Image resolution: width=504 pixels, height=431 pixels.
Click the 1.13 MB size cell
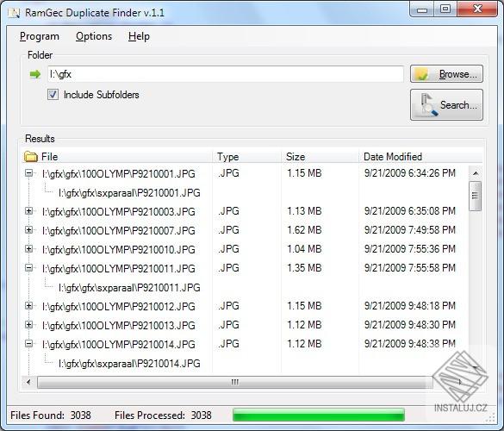tap(304, 211)
